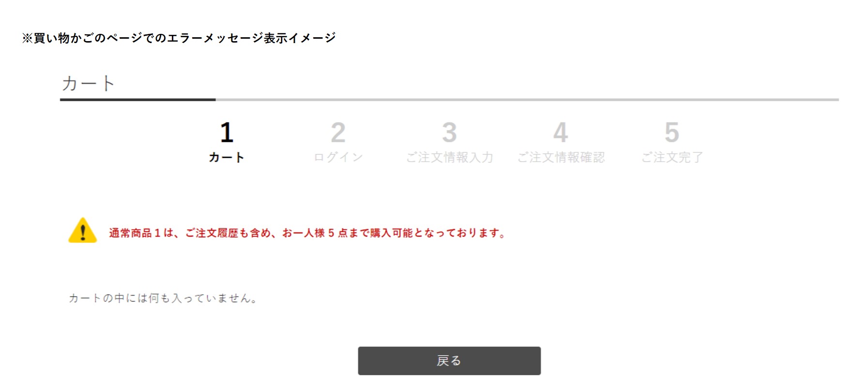Screen dimensions: 868x389
Task: Select step 1 カート in progress steps
Action: pyautogui.click(x=227, y=142)
